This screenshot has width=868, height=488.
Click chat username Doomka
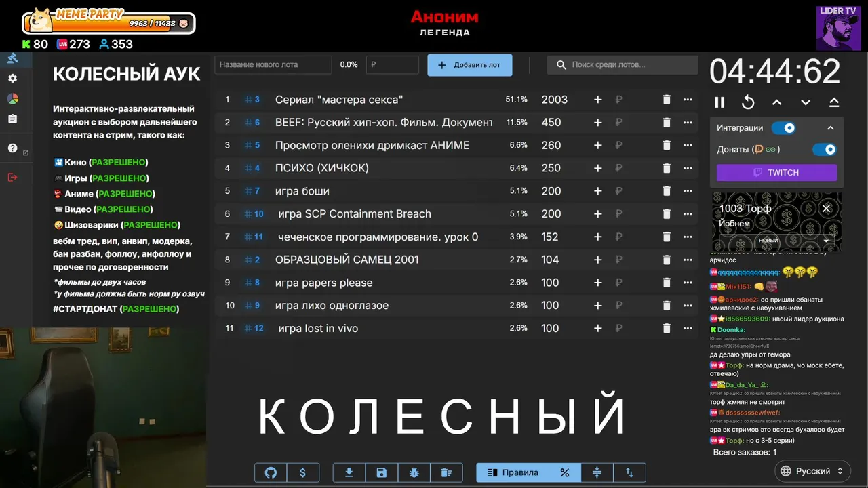coord(730,330)
